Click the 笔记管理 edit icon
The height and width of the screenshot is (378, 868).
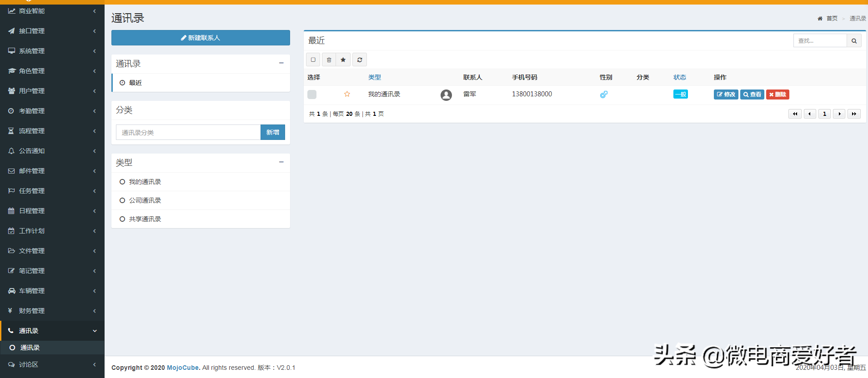pyautogui.click(x=11, y=271)
